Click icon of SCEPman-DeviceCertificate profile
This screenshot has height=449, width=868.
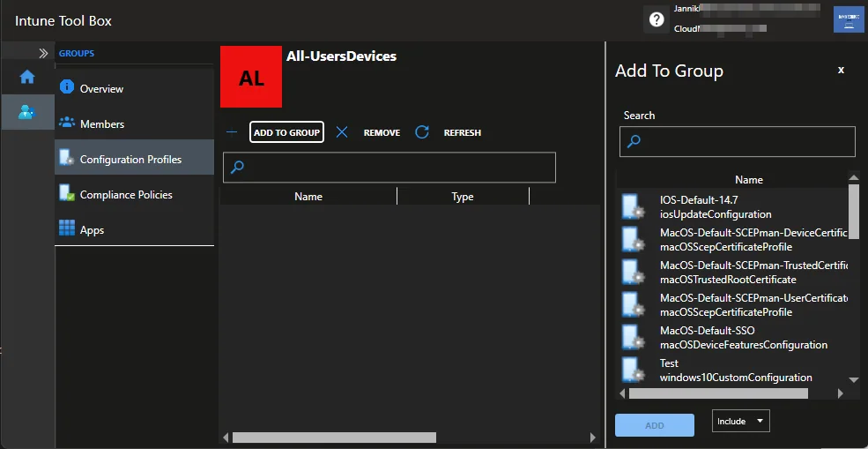tap(634, 239)
